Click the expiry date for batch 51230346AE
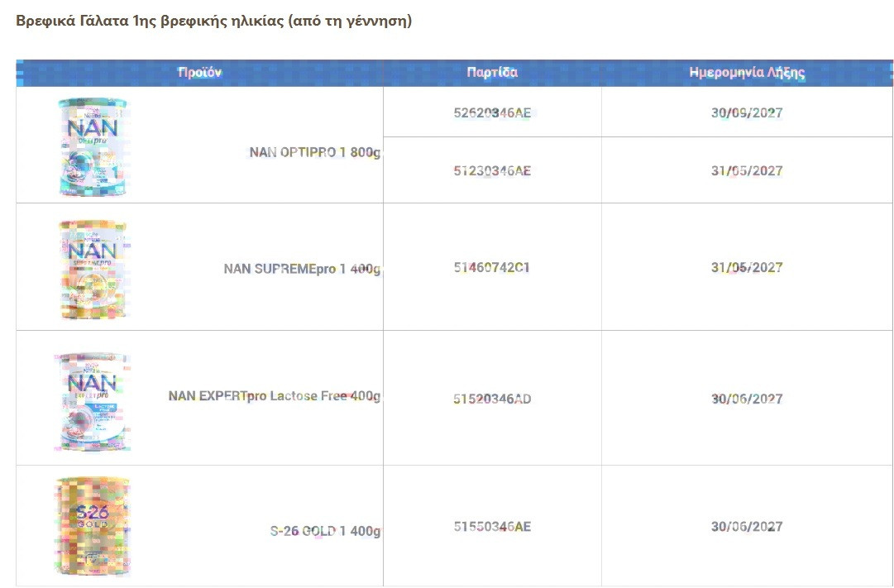This screenshot has width=894, height=588. [x=747, y=171]
